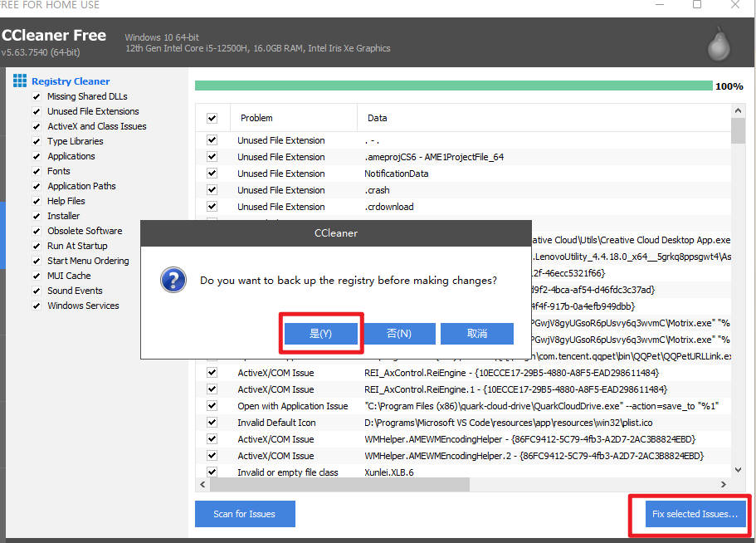Toggle Obsolete Software checkbox
This screenshot has height=543, width=756.
(37, 231)
